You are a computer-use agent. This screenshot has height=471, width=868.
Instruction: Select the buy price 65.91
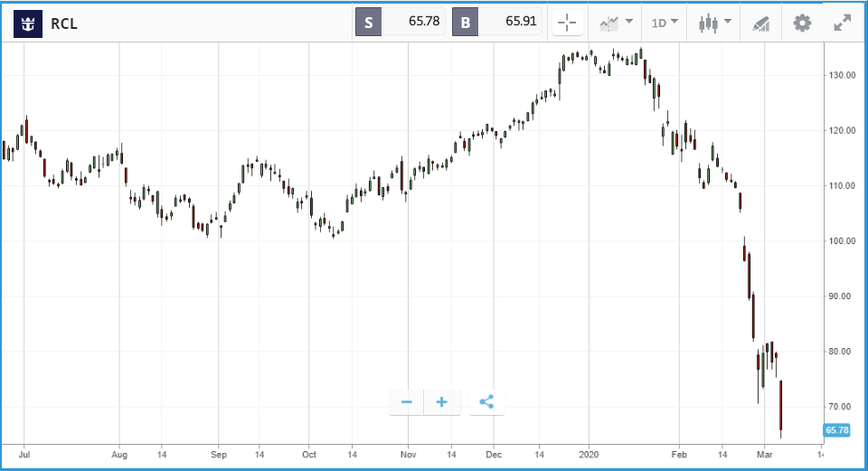pos(521,21)
